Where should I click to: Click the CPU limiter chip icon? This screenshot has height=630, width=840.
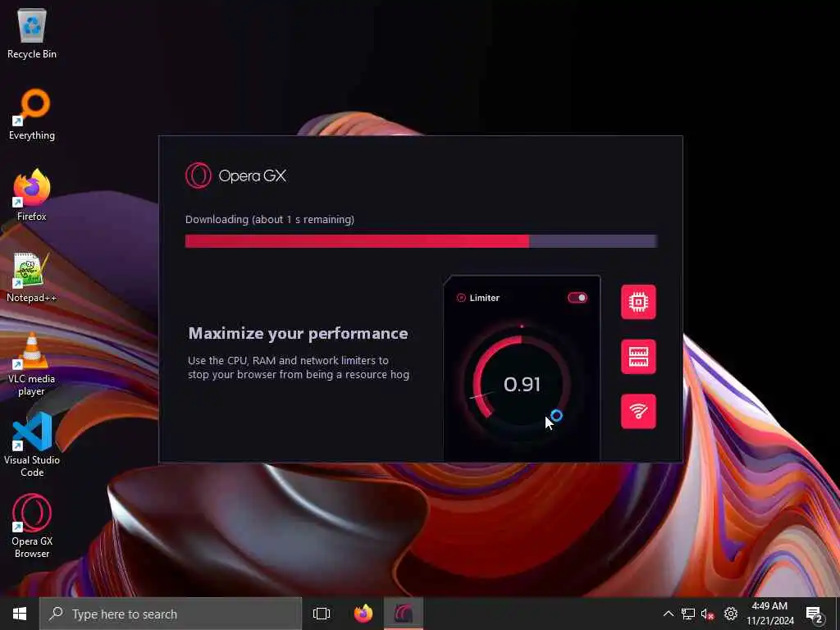pos(638,302)
